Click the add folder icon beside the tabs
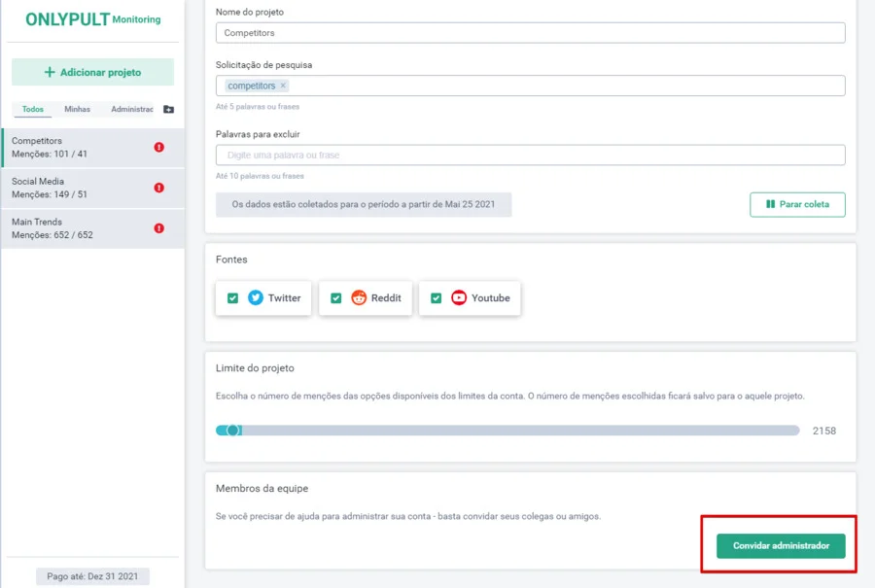This screenshot has width=875, height=588. 168,110
